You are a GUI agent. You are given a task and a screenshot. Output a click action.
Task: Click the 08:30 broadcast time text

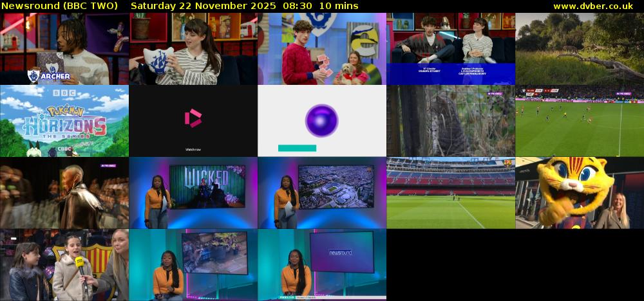pos(298,6)
